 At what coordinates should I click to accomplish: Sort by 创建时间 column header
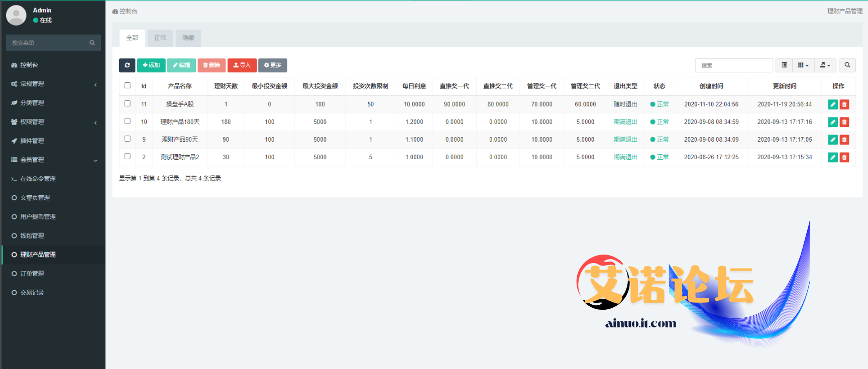[711, 86]
